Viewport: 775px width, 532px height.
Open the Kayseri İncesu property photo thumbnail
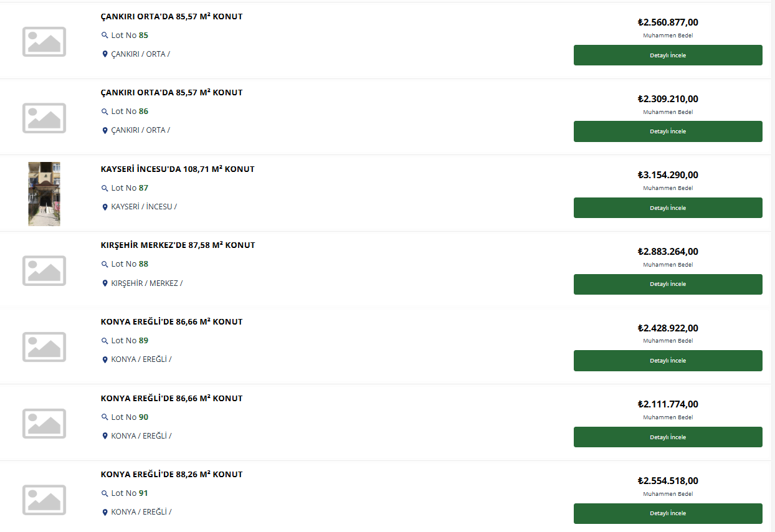pos(44,194)
